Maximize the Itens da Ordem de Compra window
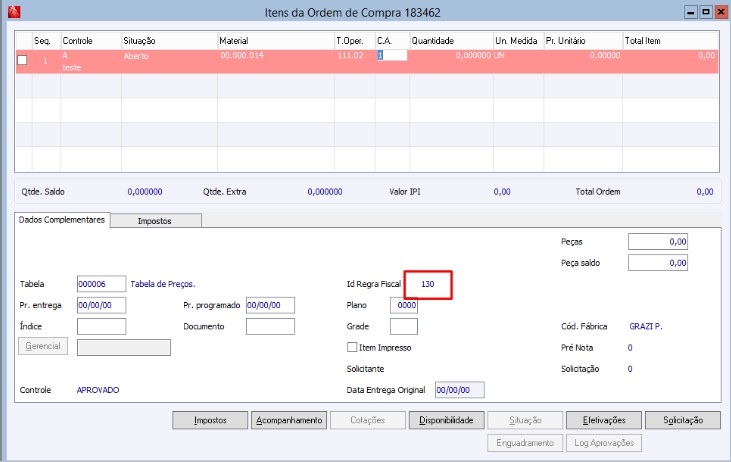This screenshot has width=731, height=462. (706, 13)
